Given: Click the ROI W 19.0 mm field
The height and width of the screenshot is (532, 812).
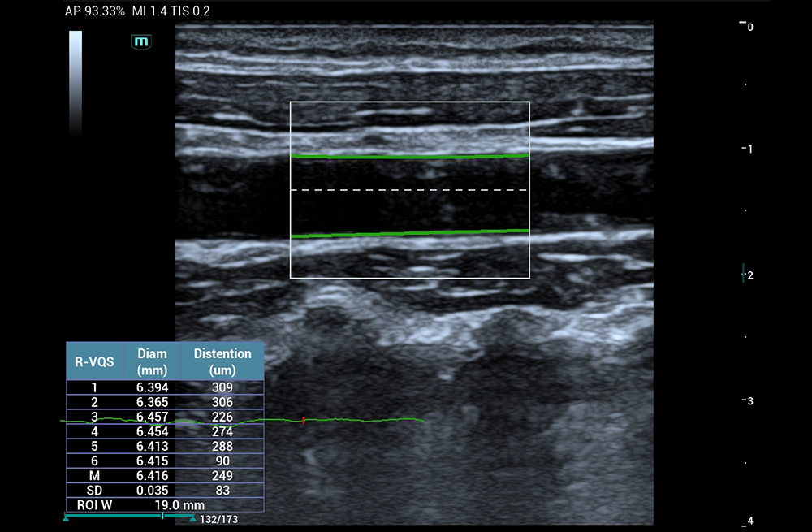Looking at the screenshot, I should coord(164,504).
